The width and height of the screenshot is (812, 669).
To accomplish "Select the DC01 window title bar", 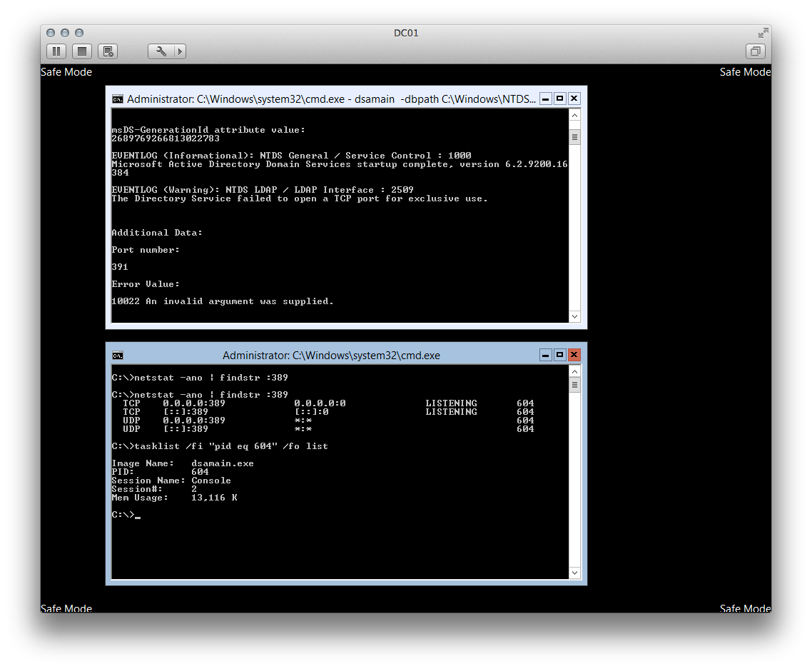I will [405, 32].
